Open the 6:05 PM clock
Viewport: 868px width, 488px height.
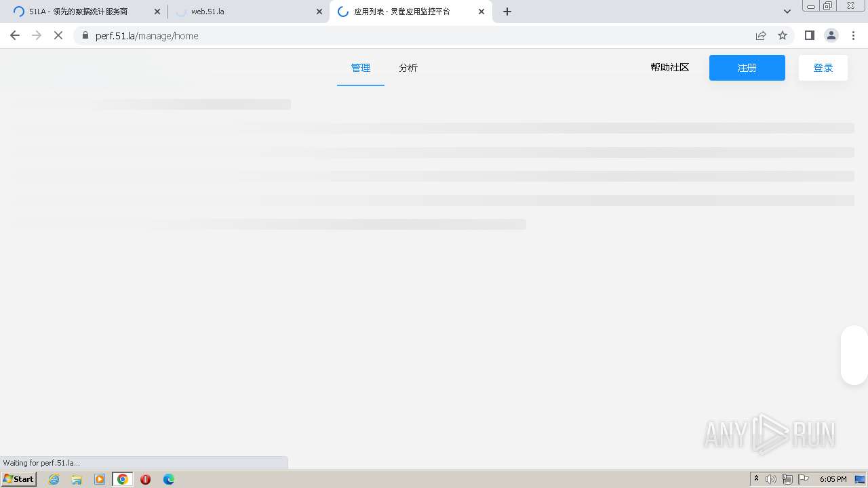[x=833, y=479]
